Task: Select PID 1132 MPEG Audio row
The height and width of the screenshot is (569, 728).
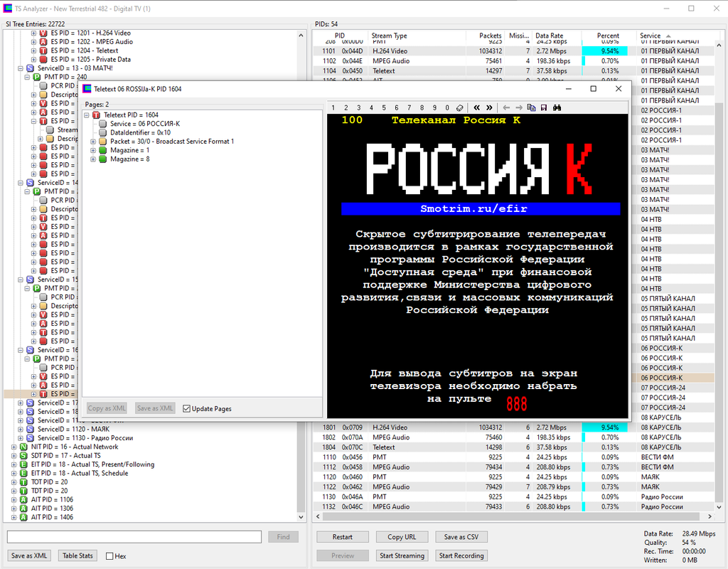Action: [x=513, y=506]
